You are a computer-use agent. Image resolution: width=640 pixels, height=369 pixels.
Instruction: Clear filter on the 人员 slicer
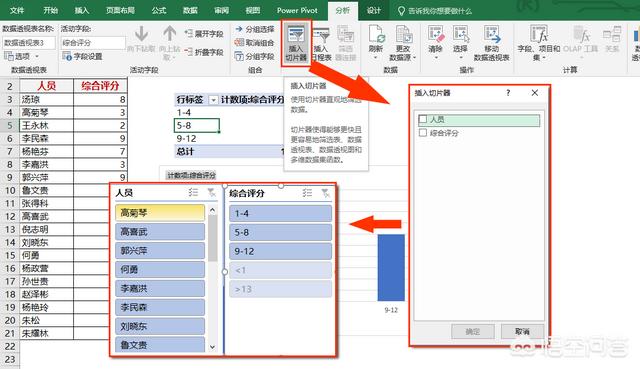(x=211, y=193)
